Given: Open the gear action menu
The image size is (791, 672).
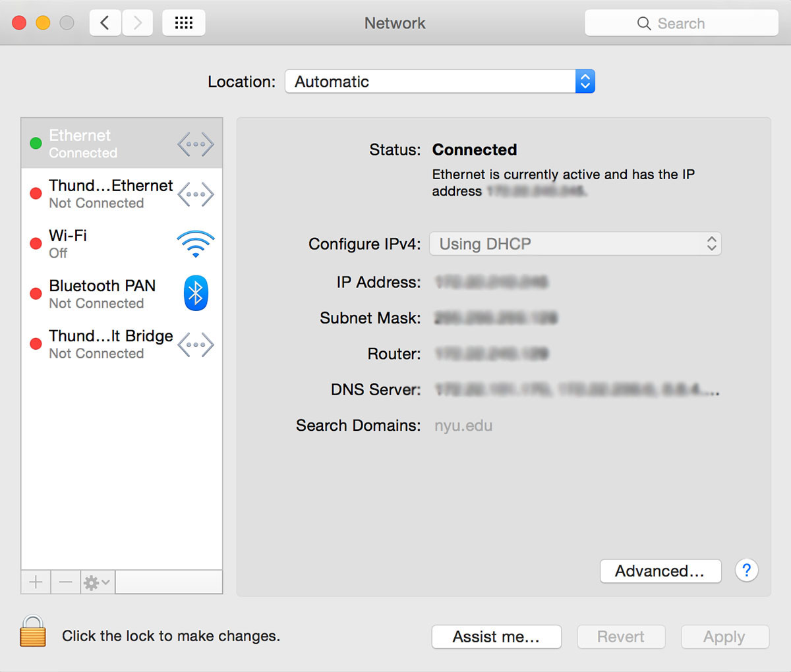Looking at the screenshot, I should 97,582.
